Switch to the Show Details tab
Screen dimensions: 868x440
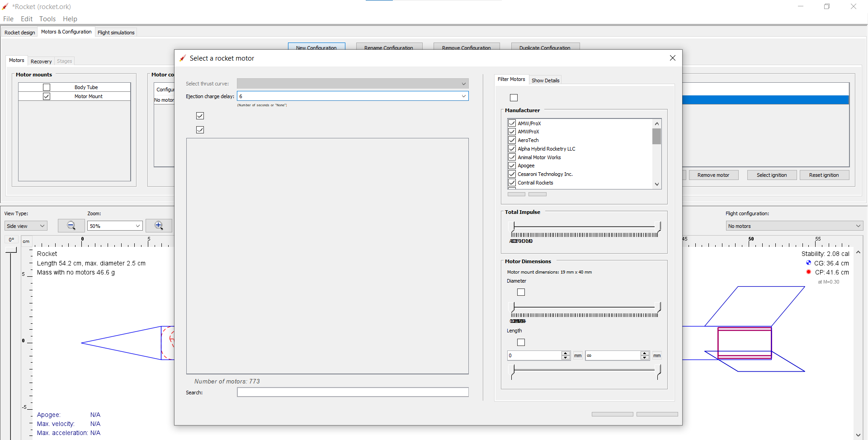(x=546, y=80)
